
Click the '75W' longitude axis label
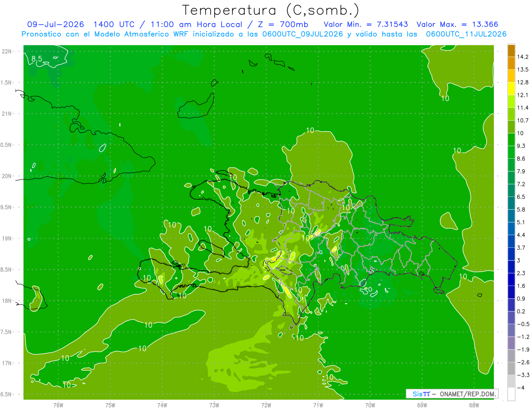(110, 405)
